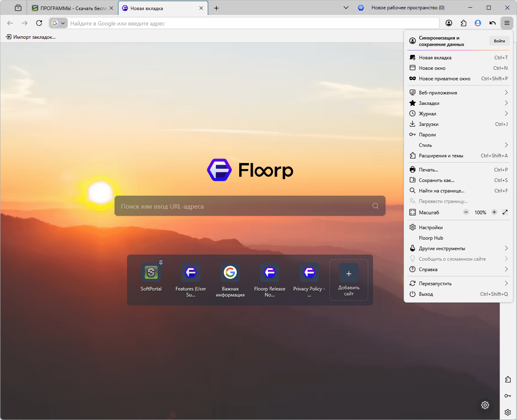Open Загрузки from the menu

pos(459,124)
